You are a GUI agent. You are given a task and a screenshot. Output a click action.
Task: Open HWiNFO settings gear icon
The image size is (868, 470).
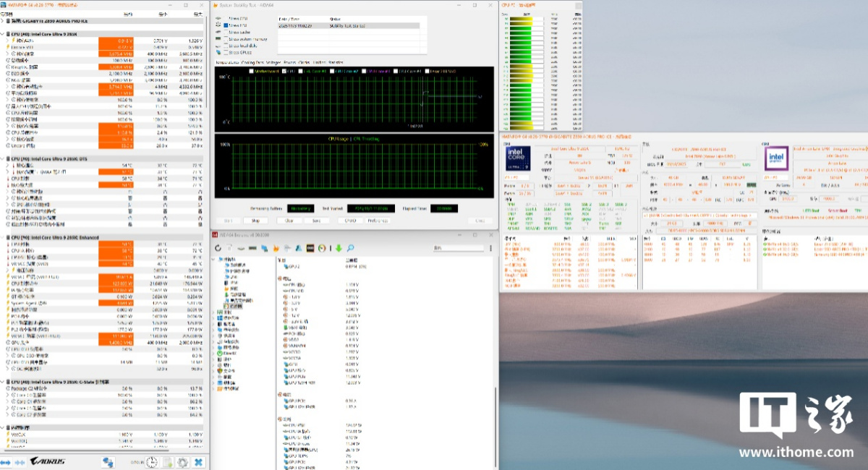(x=183, y=462)
